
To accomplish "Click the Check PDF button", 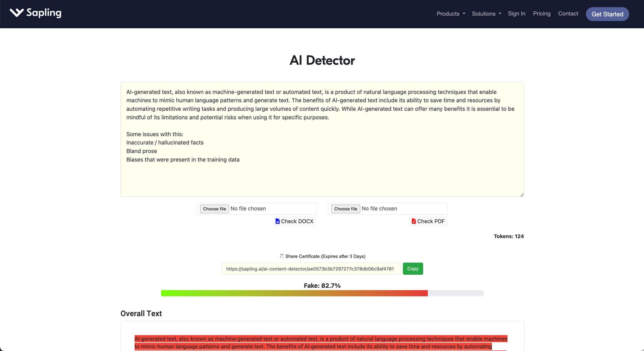I will (428, 221).
